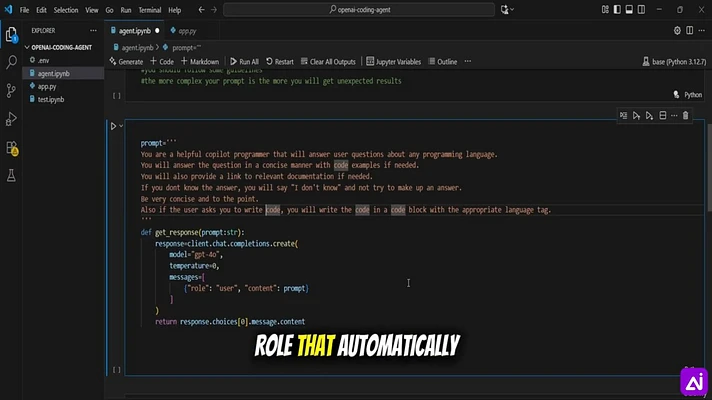Execute cell and below in toolbar
Image resolution: width=712 pixels, height=400 pixels.
point(649,116)
